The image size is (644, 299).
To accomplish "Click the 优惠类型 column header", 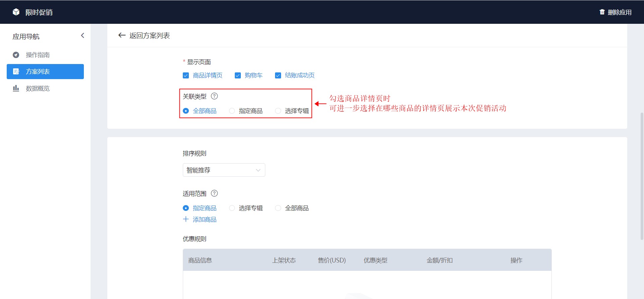I will pyautogui.click(x=375, y=260).
